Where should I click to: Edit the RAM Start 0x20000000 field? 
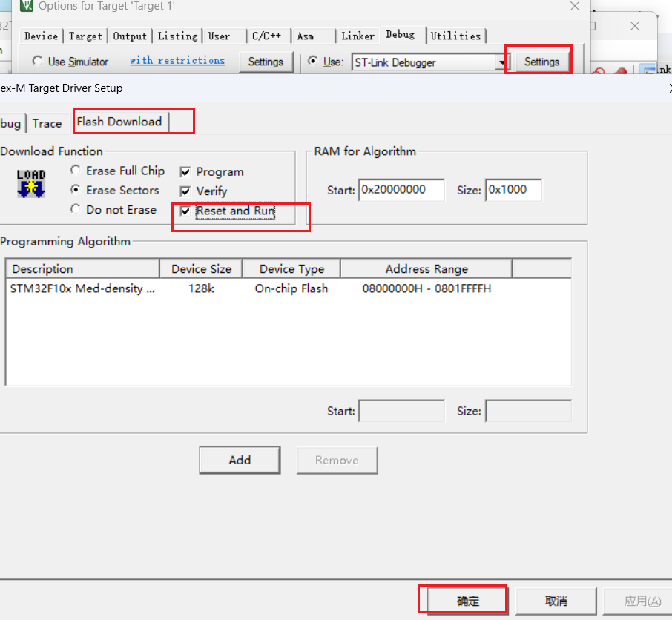tap(401, 190)
